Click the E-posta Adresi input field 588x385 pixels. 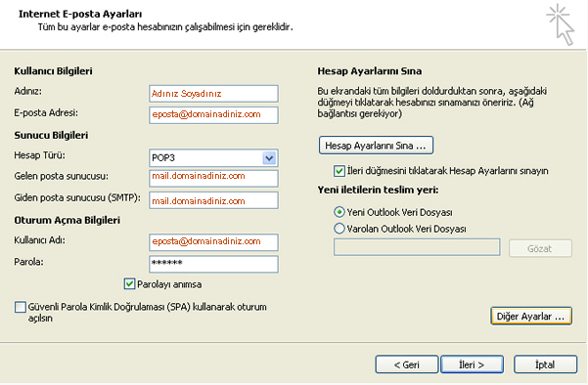coord(213,115)
